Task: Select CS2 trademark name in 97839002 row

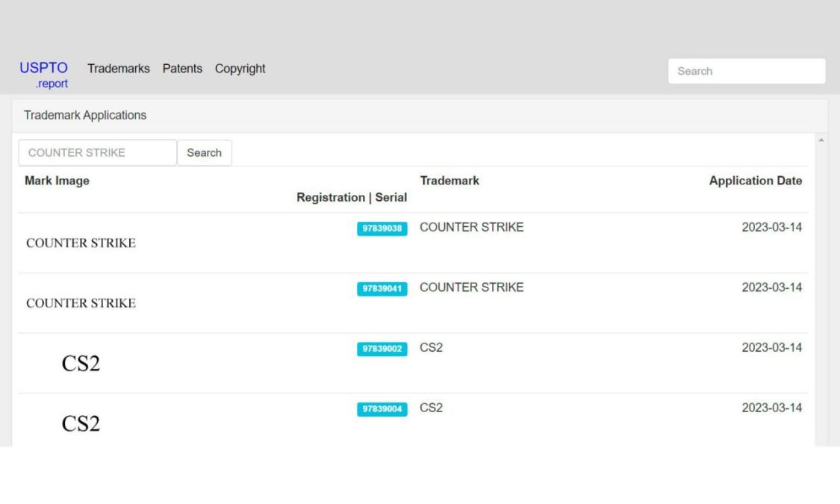Action: point(432,348)
